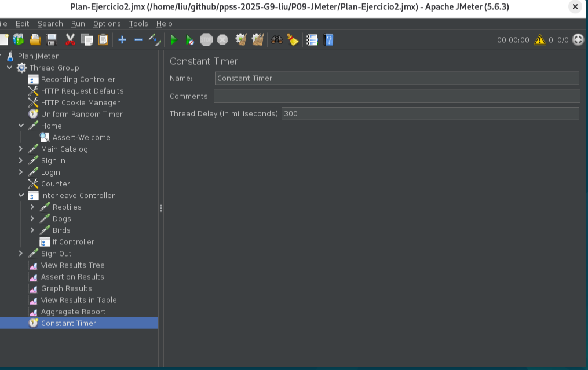Open the Search menu
The image size is (588, 370).
point(50,24)
